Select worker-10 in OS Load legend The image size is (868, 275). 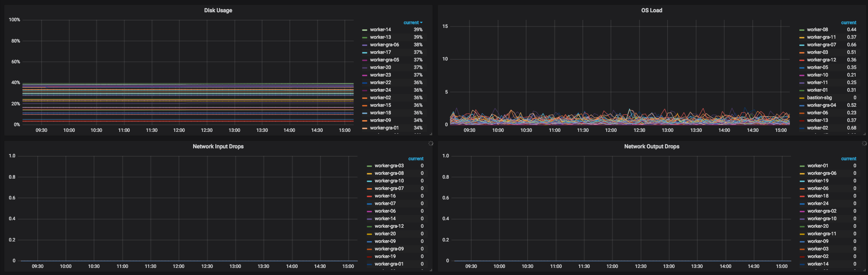(817, 75)
